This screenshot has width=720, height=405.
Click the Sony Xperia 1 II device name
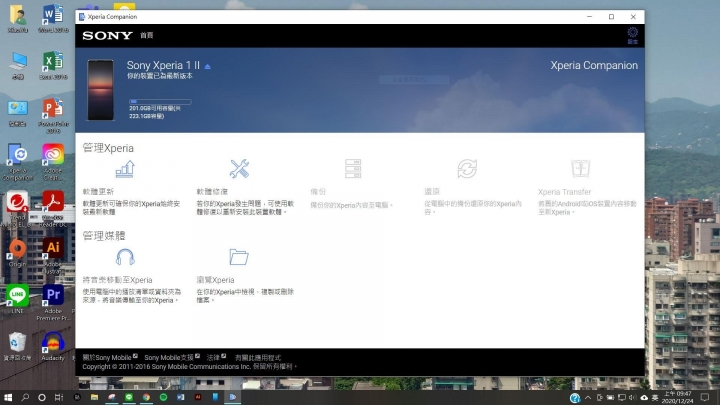[x=163, y=65]
